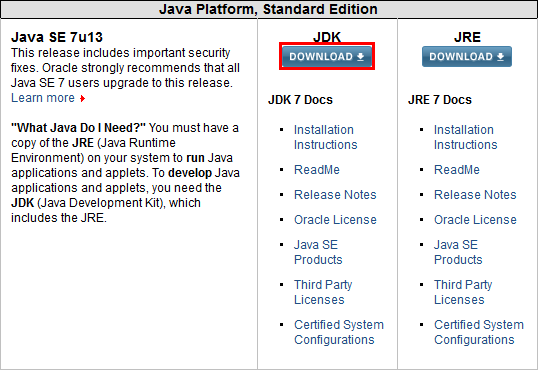Go to Java SE Products in JRE column
Image resolution: width=538 pixels, height=370 pixels.
[458, 252]
